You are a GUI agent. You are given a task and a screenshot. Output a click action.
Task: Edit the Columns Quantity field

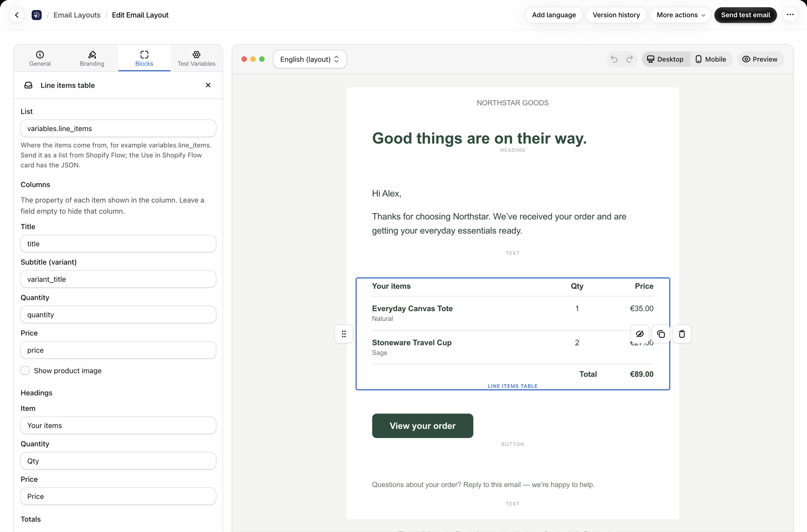tap(118, 315)
